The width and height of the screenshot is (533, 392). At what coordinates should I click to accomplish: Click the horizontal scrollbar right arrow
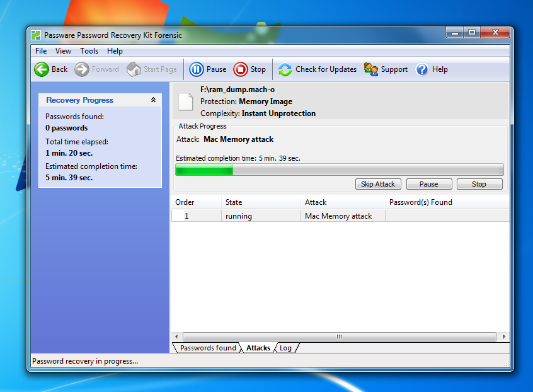point(504,337)
